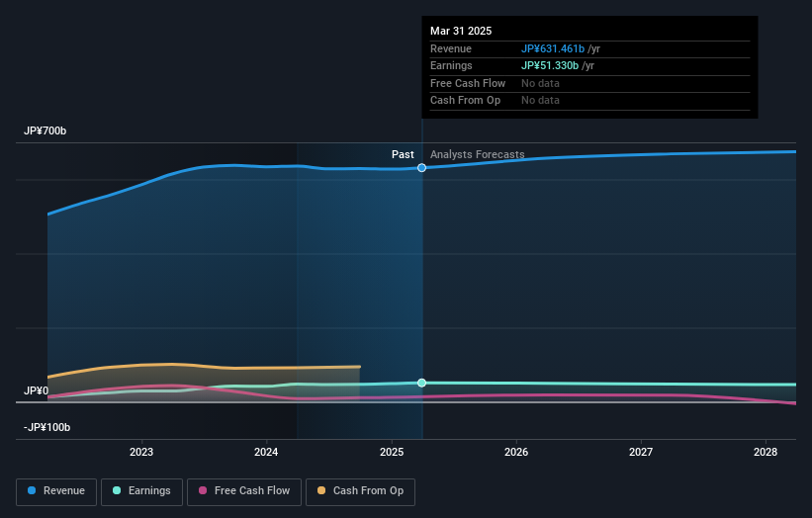This screenshot has height=518, width=812.
Task: Toggle the Free Cash Flow legend button
Action: coord(244,491)
